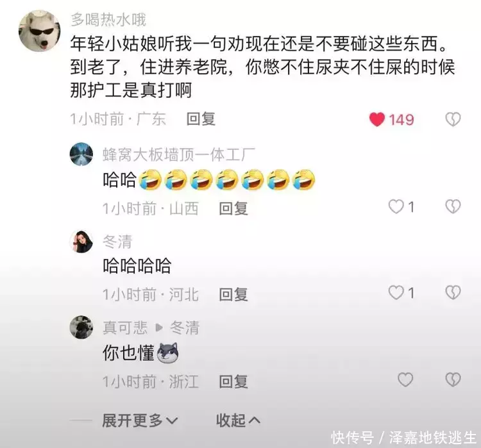This screenshot has height=448, width=481.
Task: Reply to the 浙江 comment
Action: (233, 382)
